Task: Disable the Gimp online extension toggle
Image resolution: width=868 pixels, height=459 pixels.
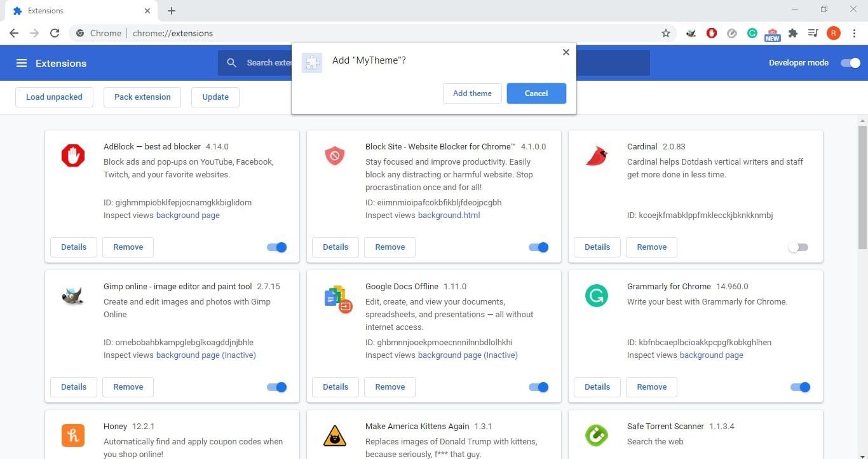Action: [x=277, y=387]
